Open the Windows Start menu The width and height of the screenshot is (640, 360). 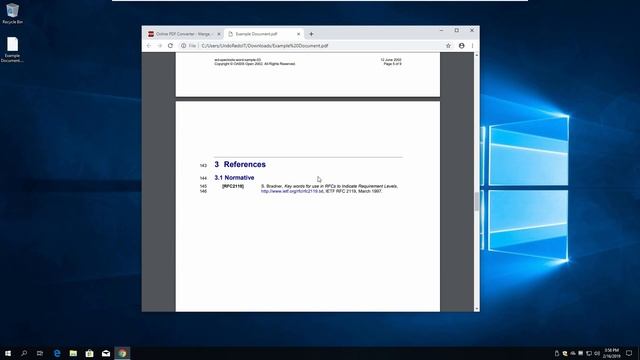[x=8, y=353]
